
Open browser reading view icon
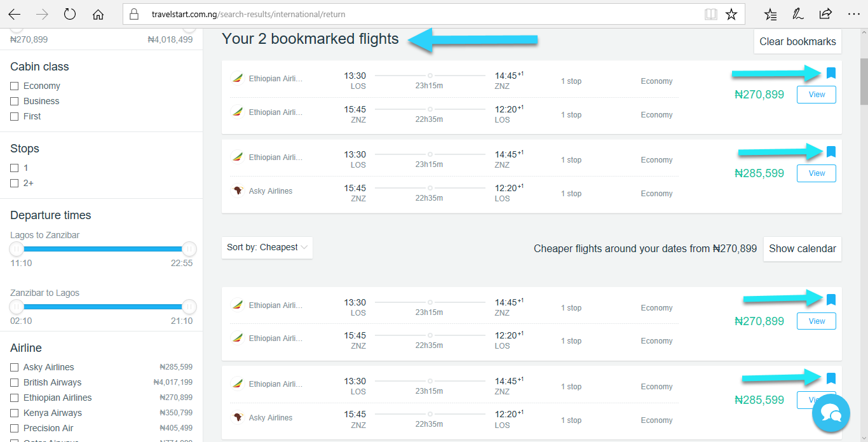point(710,14)
